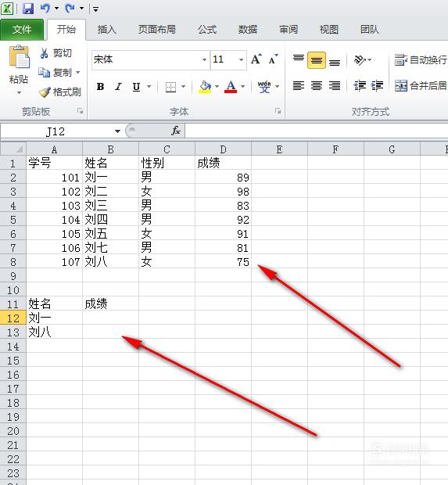The height and width of the screenshot is (485, 448).
Task: Switch to the 数据 tab
Action: [248, 30]
